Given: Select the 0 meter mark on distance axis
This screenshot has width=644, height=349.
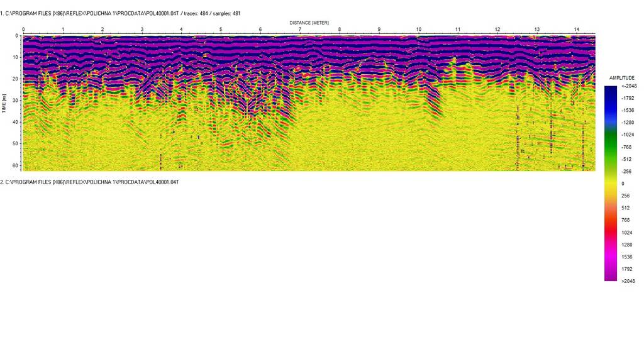Looking at the screenshot, I should click(23, 30).
